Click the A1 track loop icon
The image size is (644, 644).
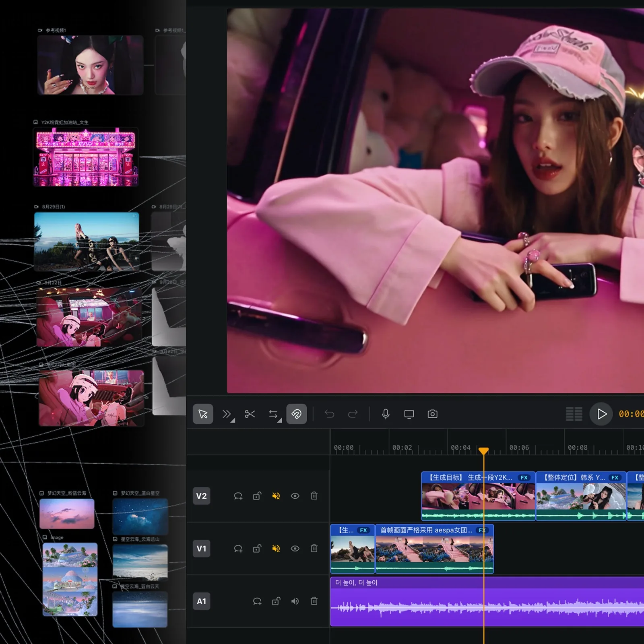[257, 601]
